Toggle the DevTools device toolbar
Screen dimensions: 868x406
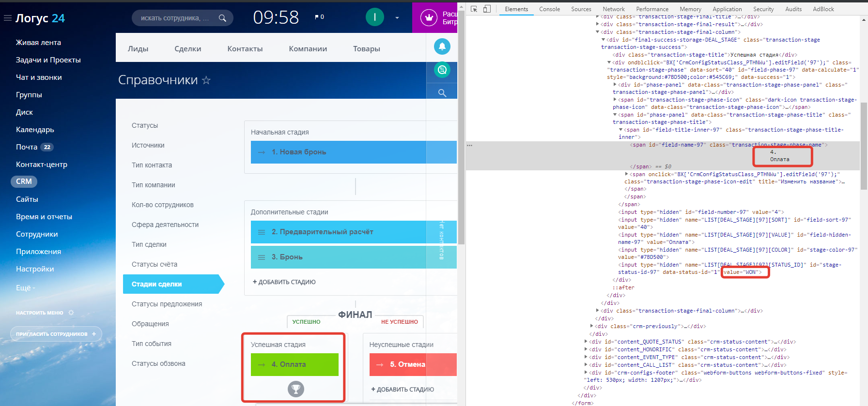click(x=487, y=9)
